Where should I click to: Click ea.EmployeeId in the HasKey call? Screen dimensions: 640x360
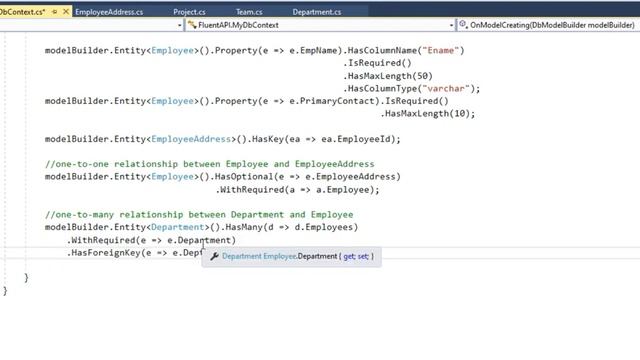(356, 139)
